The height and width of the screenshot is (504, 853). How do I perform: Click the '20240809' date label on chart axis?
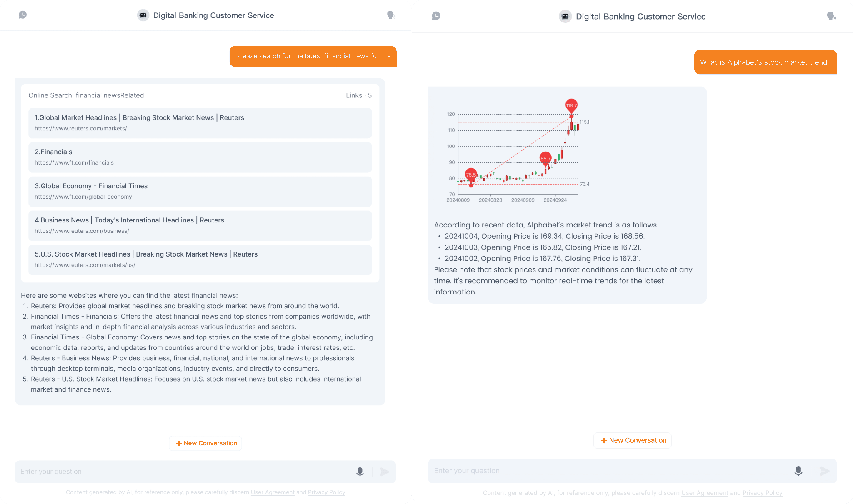[x=458, y=200]
